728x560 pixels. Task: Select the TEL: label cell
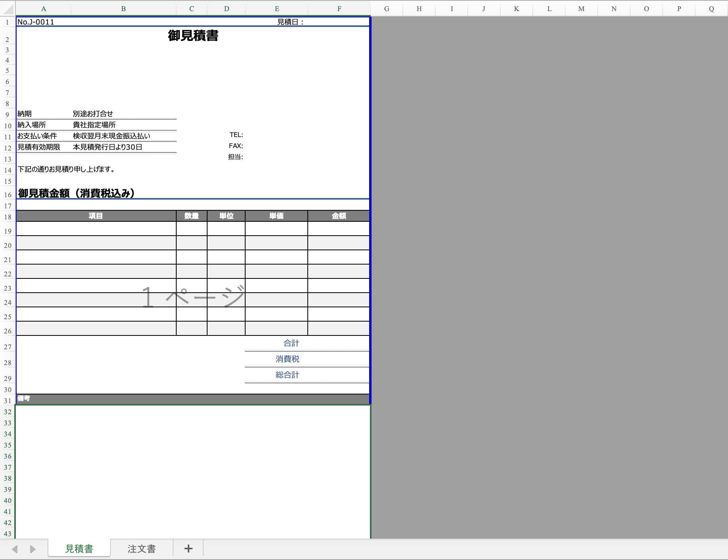[x=236, y=135]
